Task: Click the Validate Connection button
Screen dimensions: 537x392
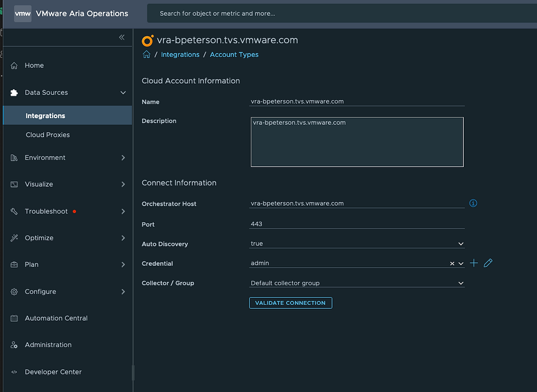Action: 290,303
